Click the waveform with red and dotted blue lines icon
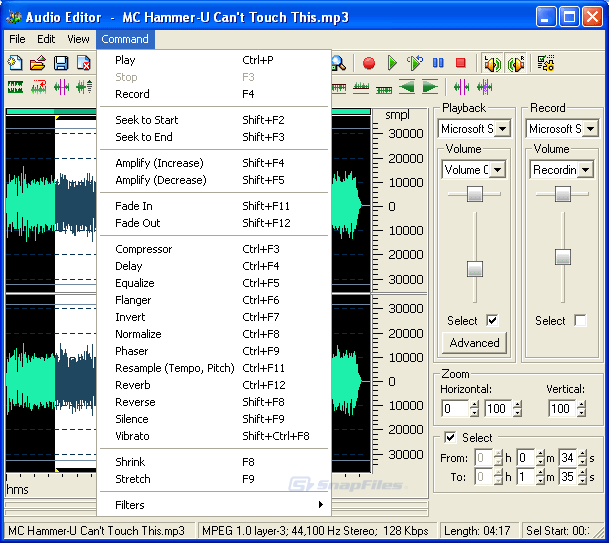The width and height of the screenshot is (609, 543). [x=485, y=87]
